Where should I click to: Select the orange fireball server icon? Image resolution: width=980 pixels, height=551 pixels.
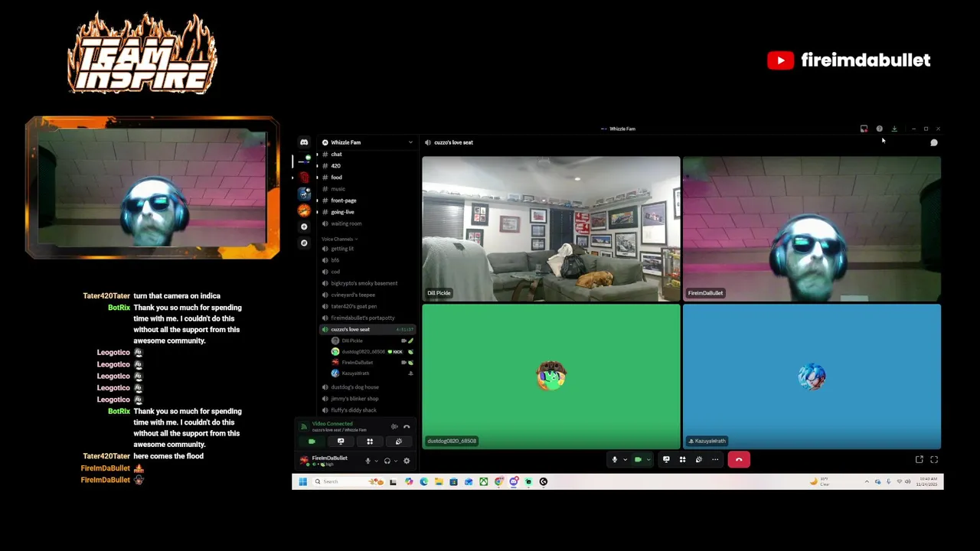(304, 210)
